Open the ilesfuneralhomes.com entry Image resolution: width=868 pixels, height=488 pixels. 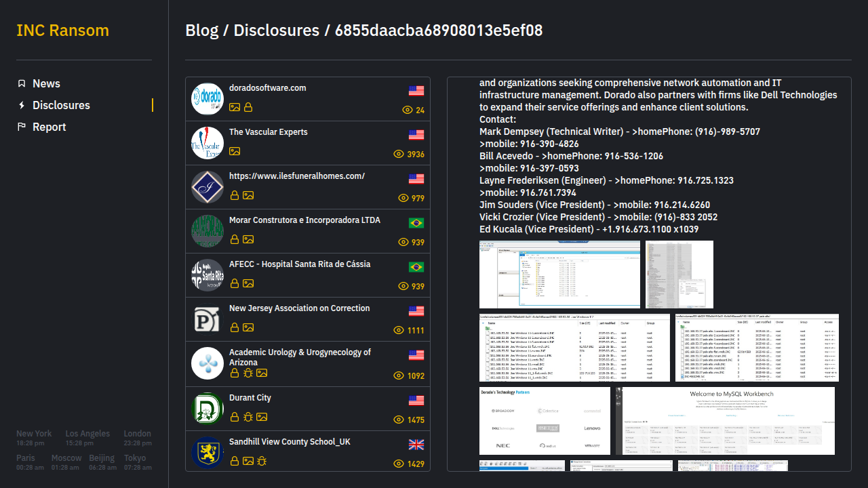308,187
